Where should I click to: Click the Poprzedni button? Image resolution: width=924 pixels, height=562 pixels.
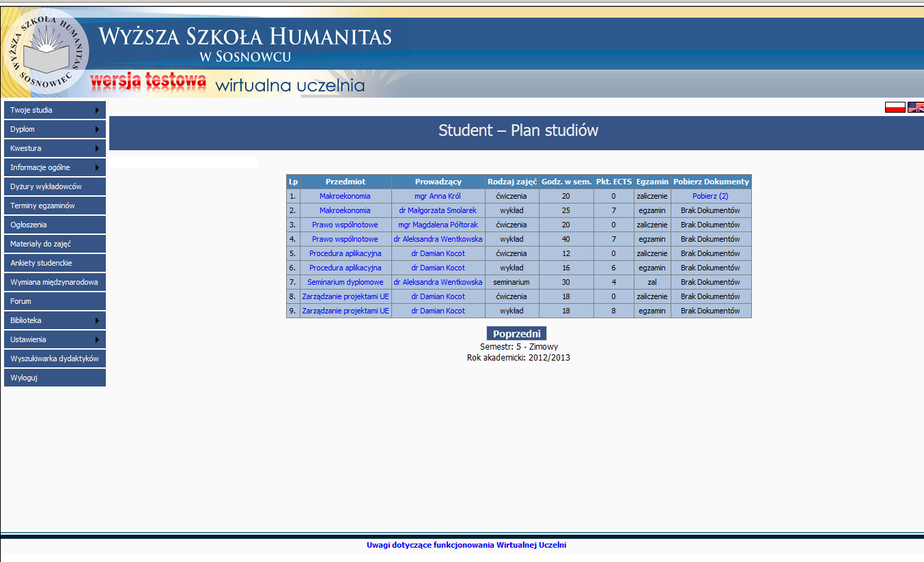coord(517,333)
